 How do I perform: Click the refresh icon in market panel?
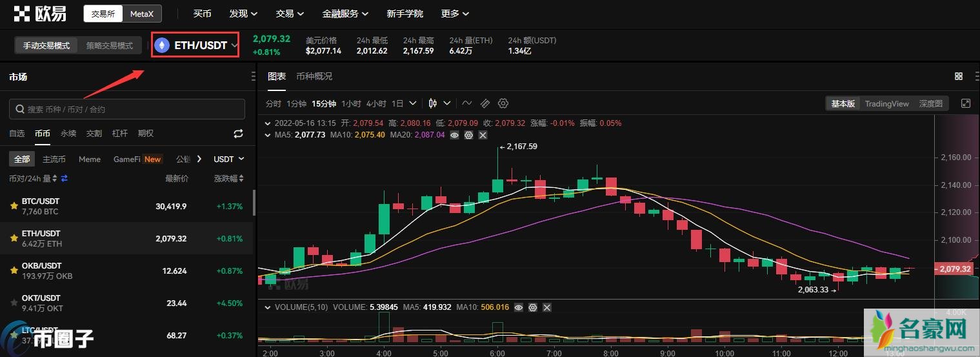point(238,134)
